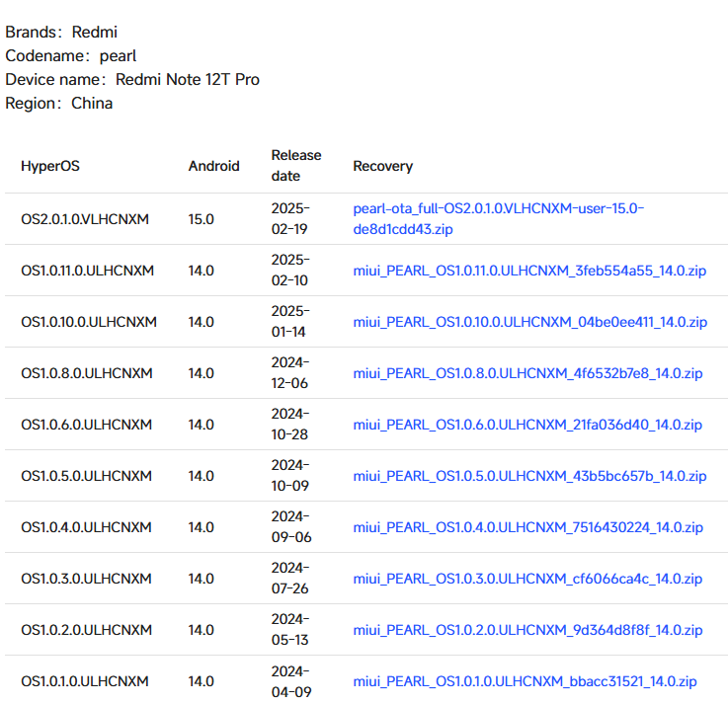Viewport: 728px width, 704px height.
Task: Click release date 2024-09-06
Action: coord(291,526)
